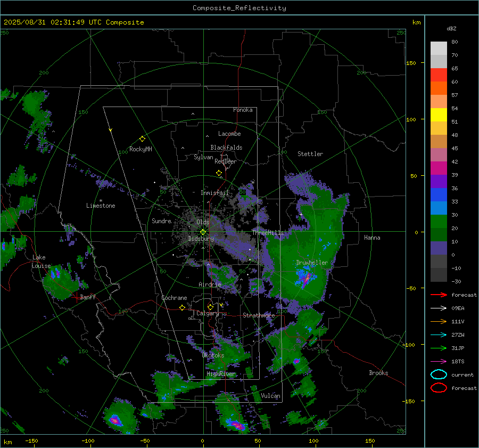
Task: Click the Composite_Reflectivity title
Action: (240, 8)
